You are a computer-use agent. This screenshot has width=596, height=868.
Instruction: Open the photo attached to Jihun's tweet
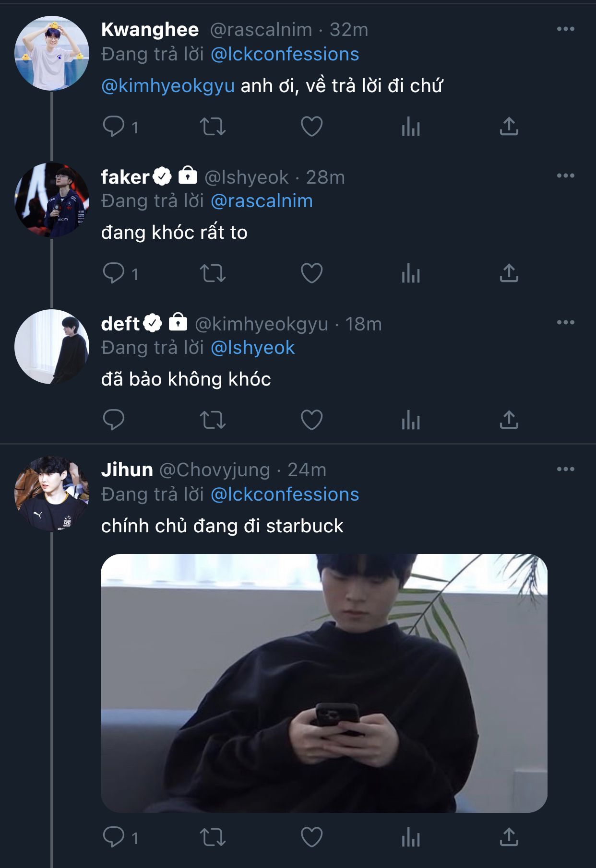point(324,683)
